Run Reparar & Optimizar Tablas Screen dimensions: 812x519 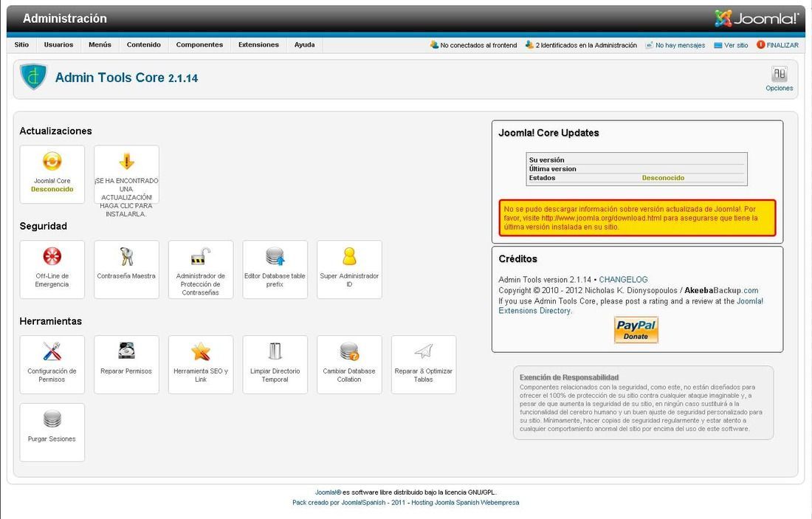pos(424,365)
